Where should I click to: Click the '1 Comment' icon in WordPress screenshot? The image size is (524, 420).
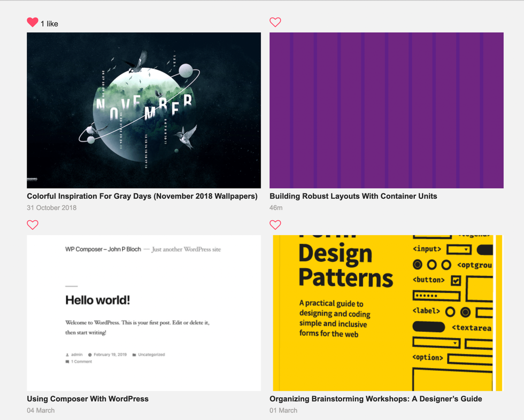(x=67, y=362)
